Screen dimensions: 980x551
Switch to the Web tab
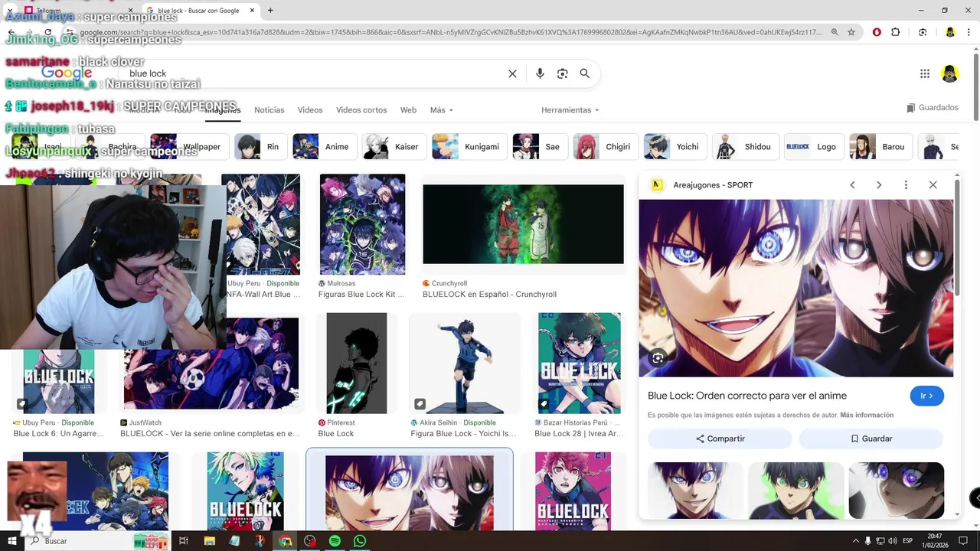coord(409,110)
